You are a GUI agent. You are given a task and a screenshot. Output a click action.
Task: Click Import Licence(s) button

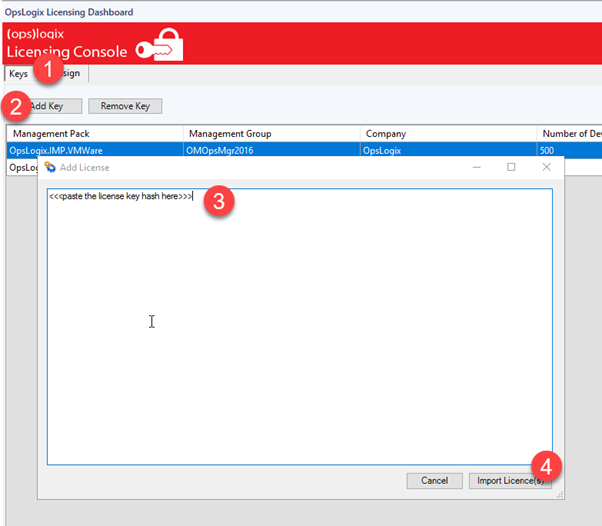(x=510, y=481)
